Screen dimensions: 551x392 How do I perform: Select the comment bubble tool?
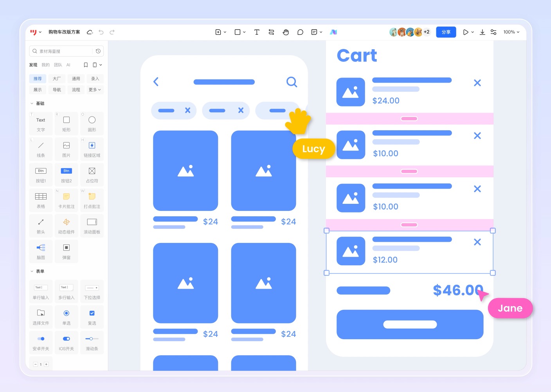point(300,32)
